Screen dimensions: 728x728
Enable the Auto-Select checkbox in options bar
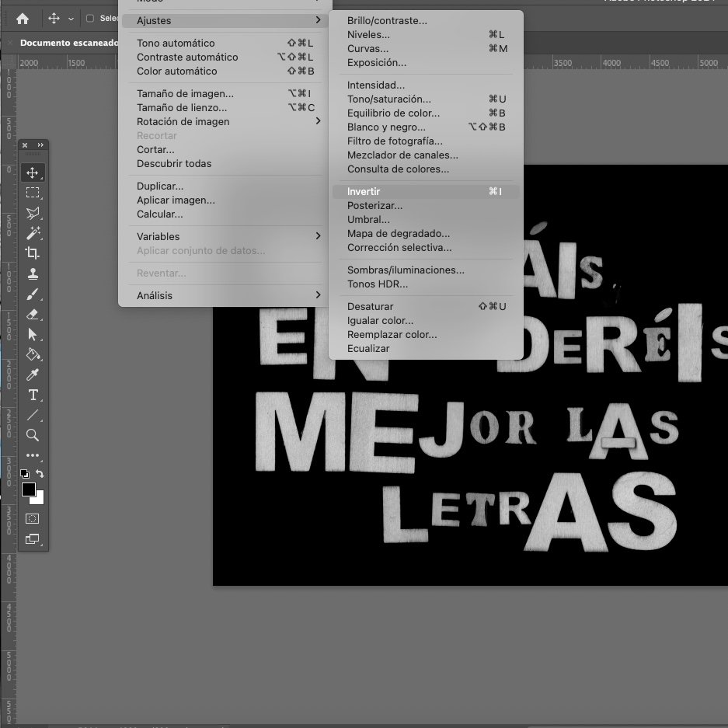tap(90, 19)
